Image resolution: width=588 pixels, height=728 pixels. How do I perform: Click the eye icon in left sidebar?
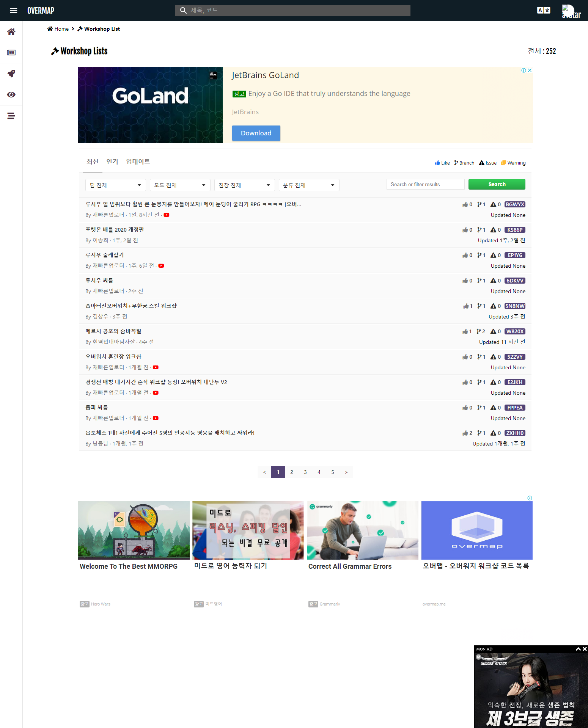pos(11,95)
